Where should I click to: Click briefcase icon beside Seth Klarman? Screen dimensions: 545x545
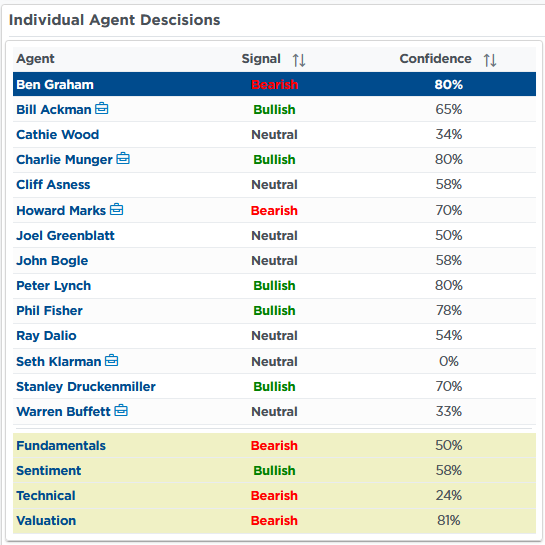[112, 360]
